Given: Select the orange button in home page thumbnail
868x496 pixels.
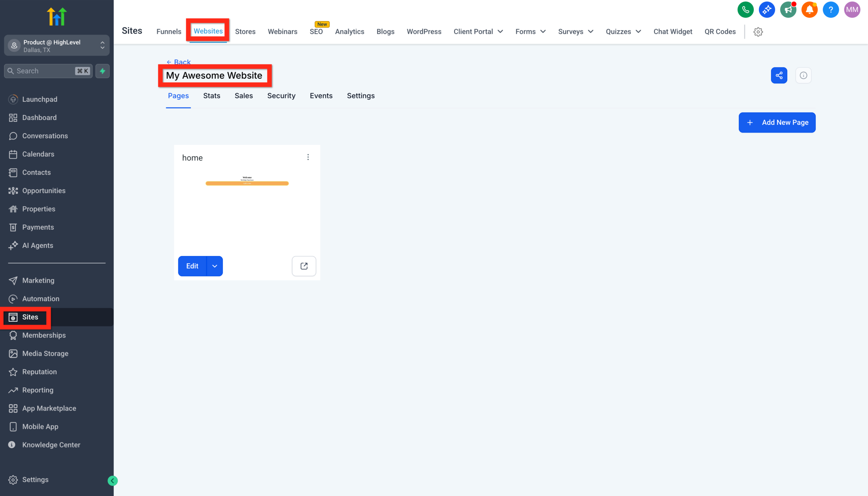Looking at the screenshot, I should coord(247,183).
